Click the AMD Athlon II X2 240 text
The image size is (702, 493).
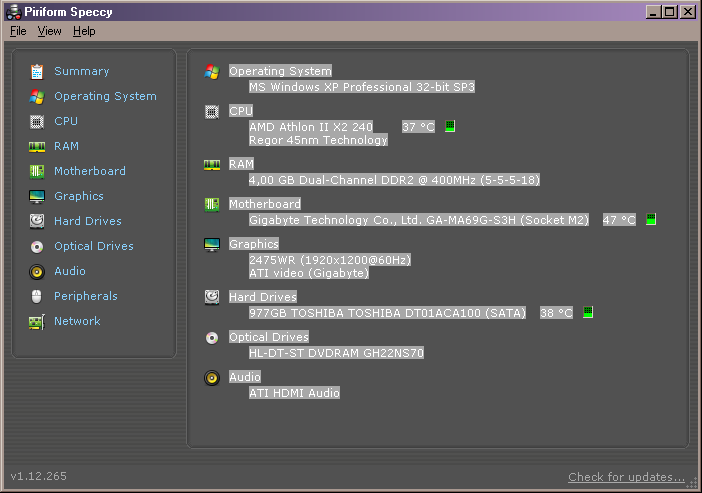coord(311,127)
